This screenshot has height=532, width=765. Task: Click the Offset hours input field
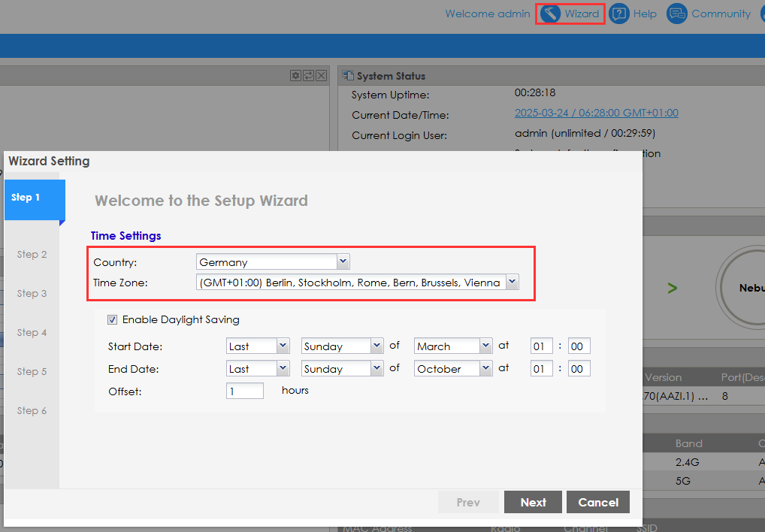245,391
